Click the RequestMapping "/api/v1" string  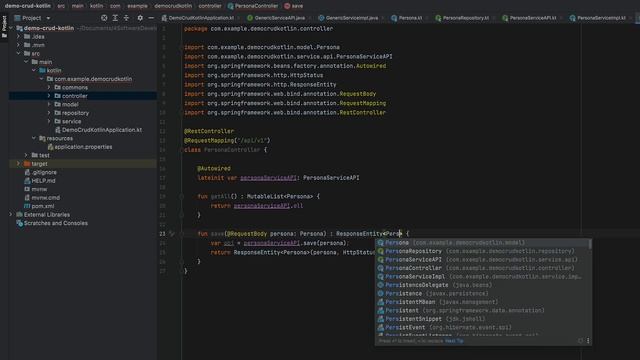click(x=253, y=140)
